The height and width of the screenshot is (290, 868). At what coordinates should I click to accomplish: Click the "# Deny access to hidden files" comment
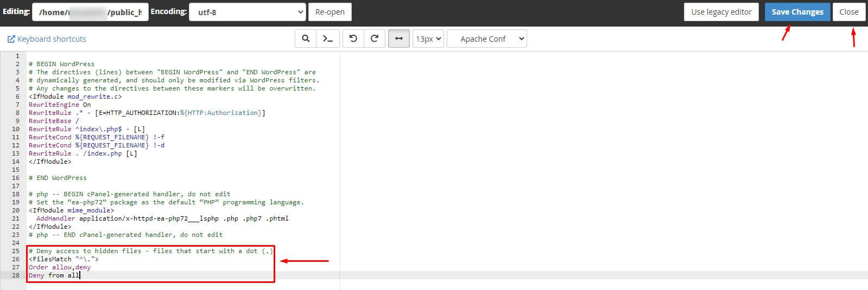[x=151, y=251]
